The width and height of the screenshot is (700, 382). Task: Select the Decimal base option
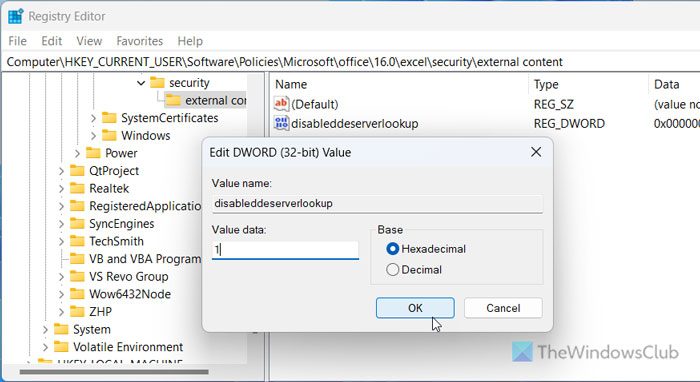(x=414, y=270)
